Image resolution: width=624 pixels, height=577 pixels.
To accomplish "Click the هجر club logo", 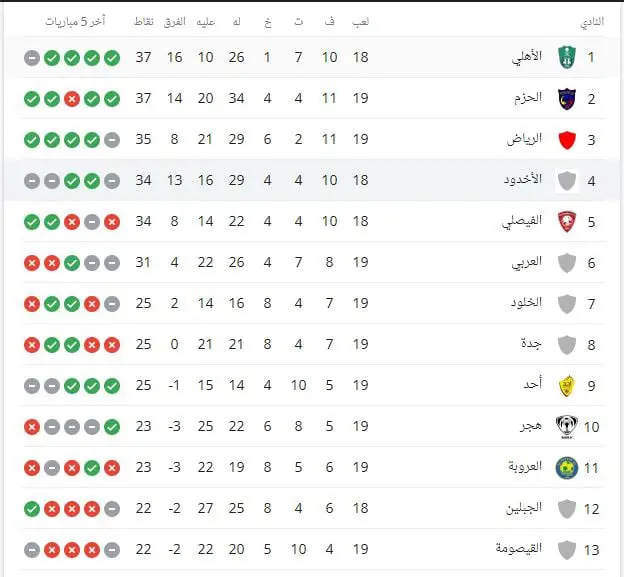I will point(567,427).
